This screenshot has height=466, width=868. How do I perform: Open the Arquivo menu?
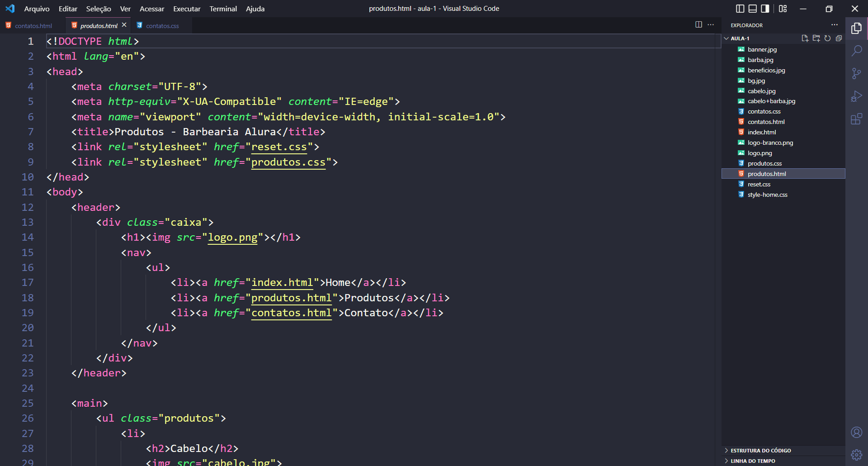click(x=37, y=9)
